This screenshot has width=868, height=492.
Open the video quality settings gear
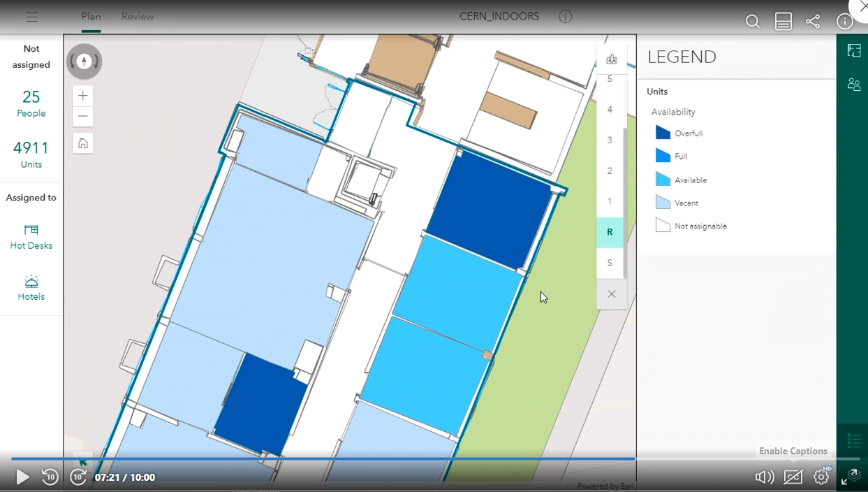[822, 477]
